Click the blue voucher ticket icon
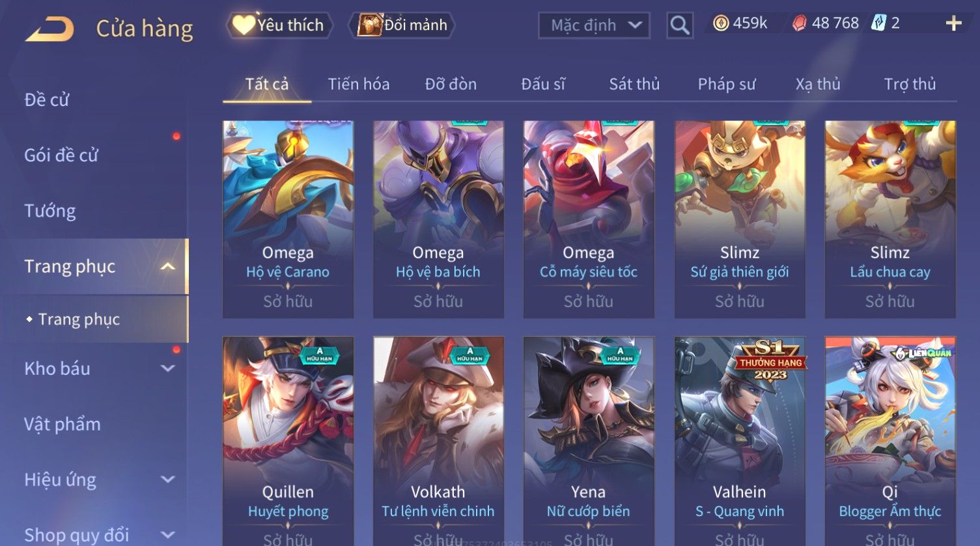 point(878,23)
